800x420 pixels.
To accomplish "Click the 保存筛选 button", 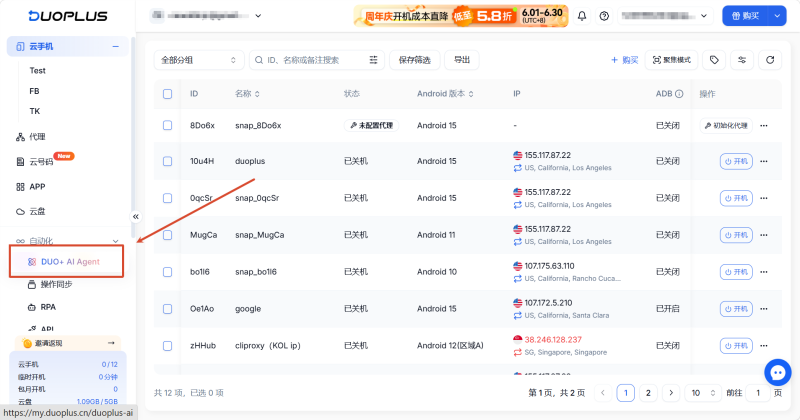I will tap(414, 60).
